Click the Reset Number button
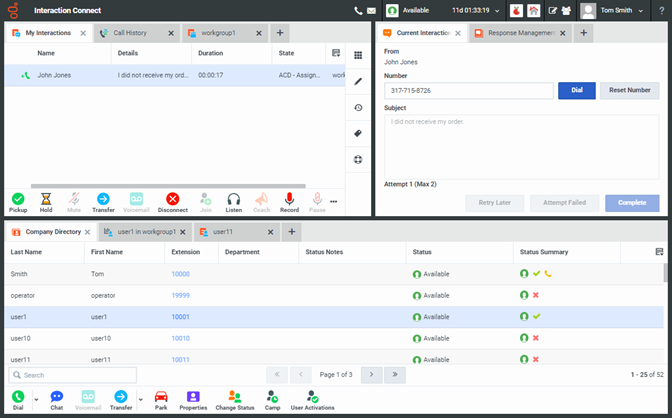The image size is (672, 418). tap(630, 91)
